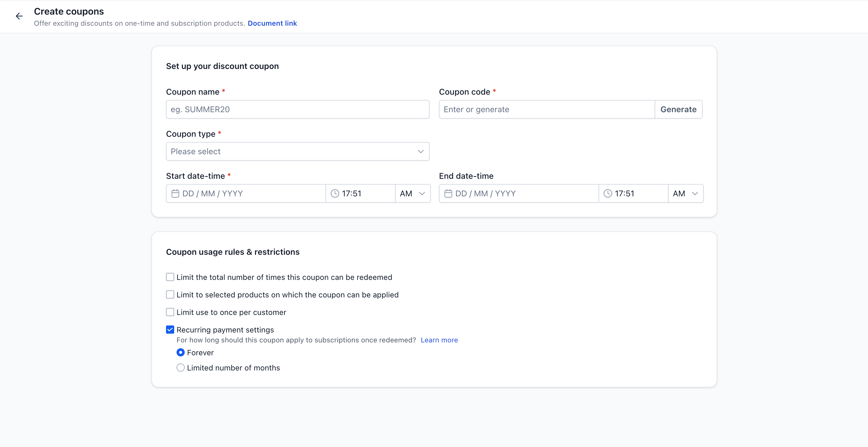Click the Learn more link
The height and width of the screenshot is (447, 868).
(439, 340)
